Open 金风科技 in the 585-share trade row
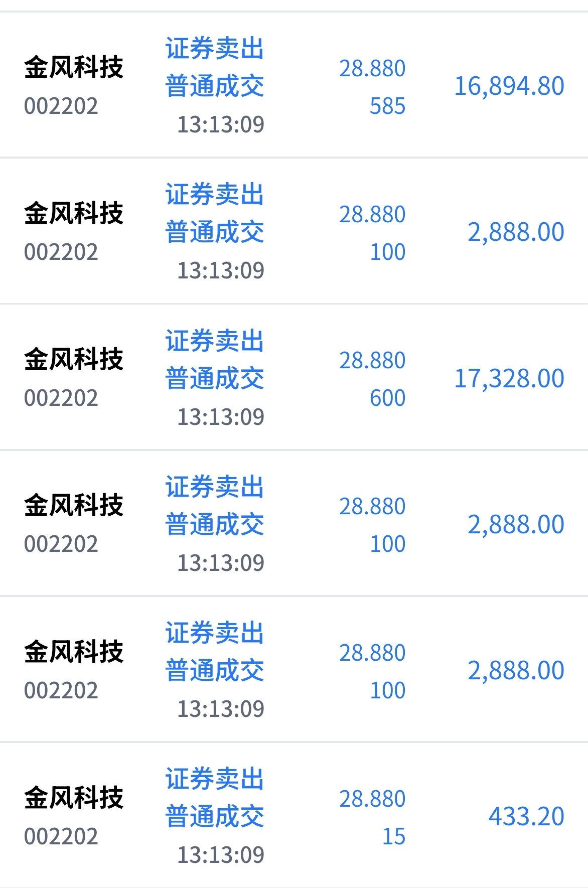This screenshot has width=588, height=888. click(74, 67)
